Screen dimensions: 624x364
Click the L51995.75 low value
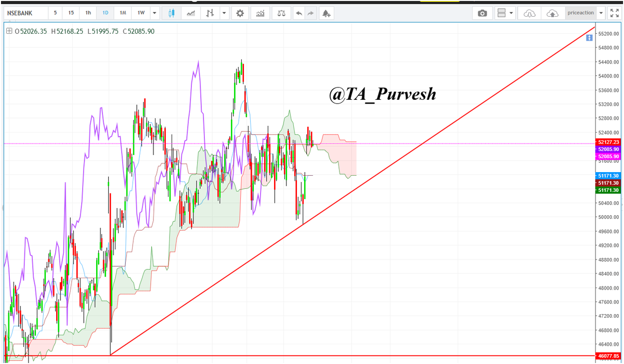[103, 31]
